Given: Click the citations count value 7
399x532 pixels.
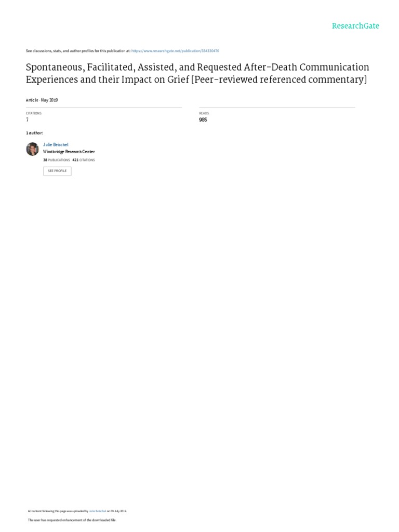Looking at the screenshot, I should [x=27, y=120].
